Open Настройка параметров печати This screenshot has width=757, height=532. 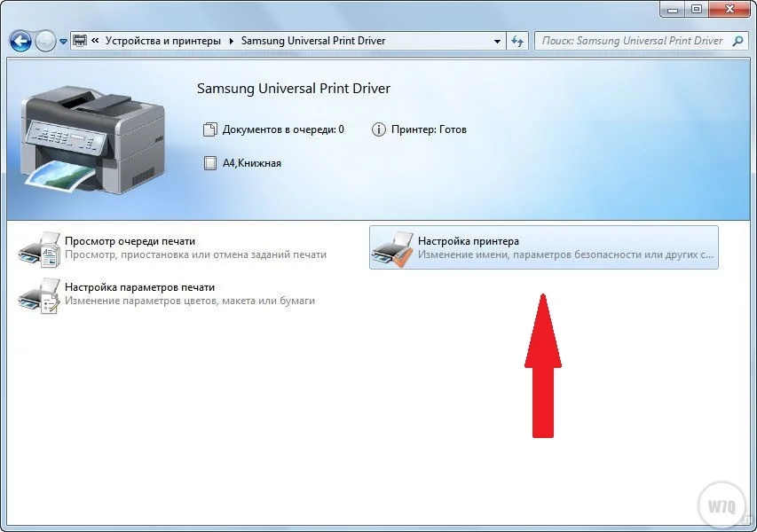139,287
